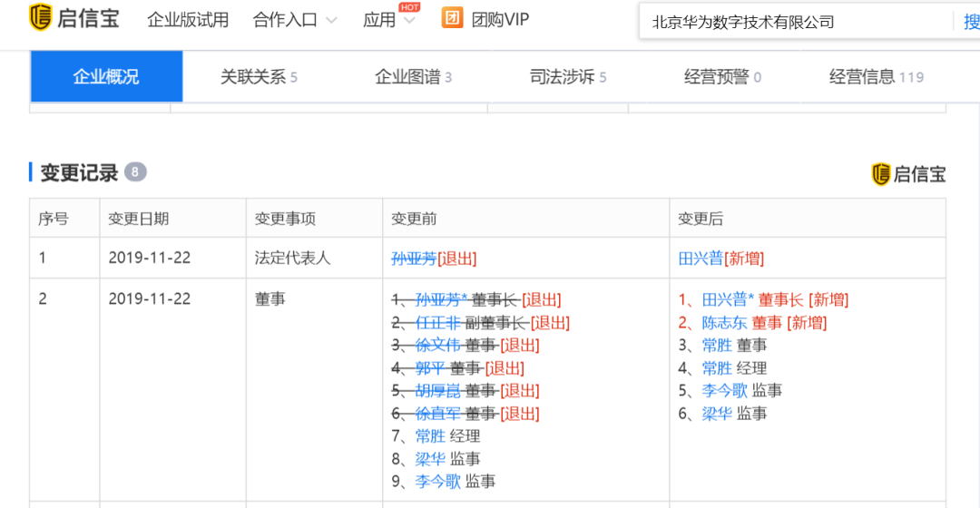This screenshot has height=508, width=980.
Task: Click the 搜 search button
Action: [971, 22]
